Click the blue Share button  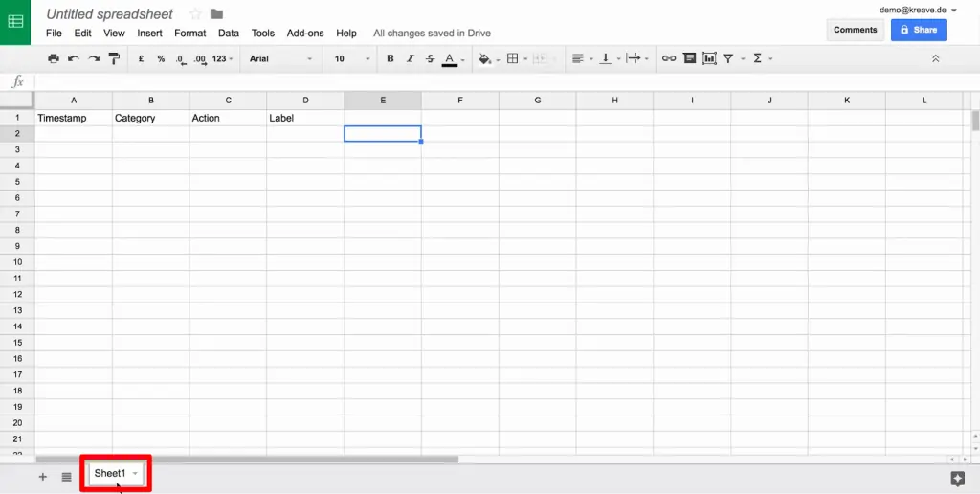(918, 30)
